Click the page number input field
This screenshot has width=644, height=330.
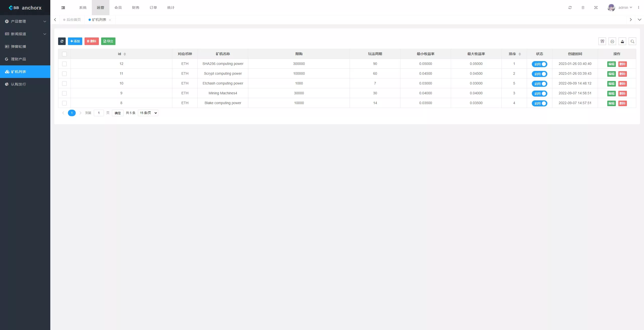pyautogui.click(x=99, y=113)
